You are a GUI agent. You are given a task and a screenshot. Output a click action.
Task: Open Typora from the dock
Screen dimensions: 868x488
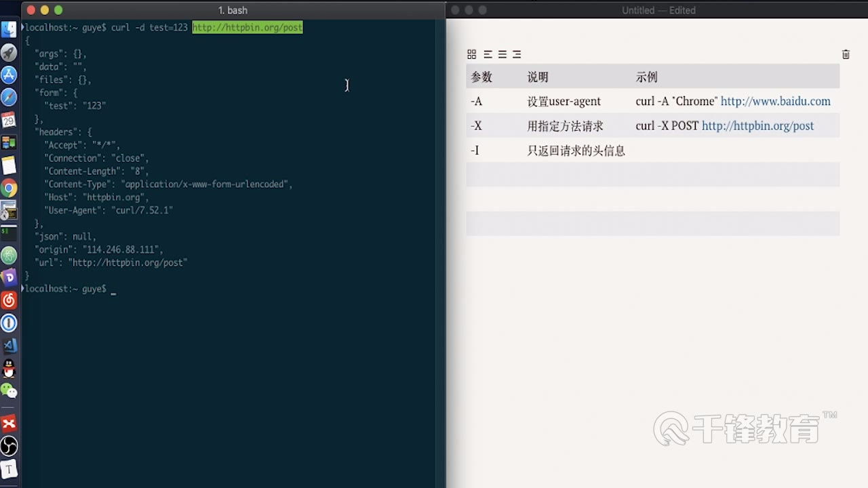pyautogui.click(x=9, y=468)
